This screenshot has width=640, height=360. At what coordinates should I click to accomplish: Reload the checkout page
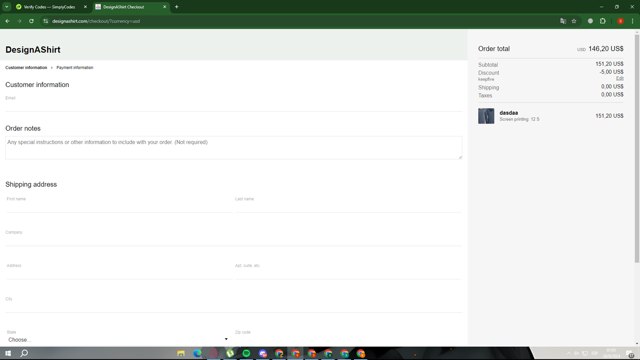tap(31, 21)
